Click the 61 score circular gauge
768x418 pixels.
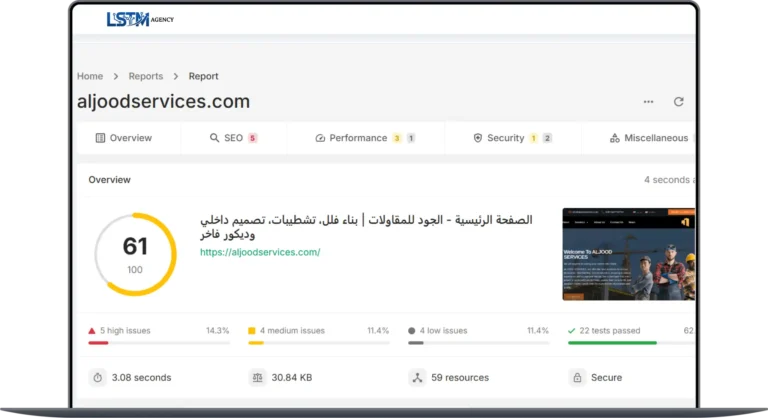pyautogui.click(x=135, y=254)
